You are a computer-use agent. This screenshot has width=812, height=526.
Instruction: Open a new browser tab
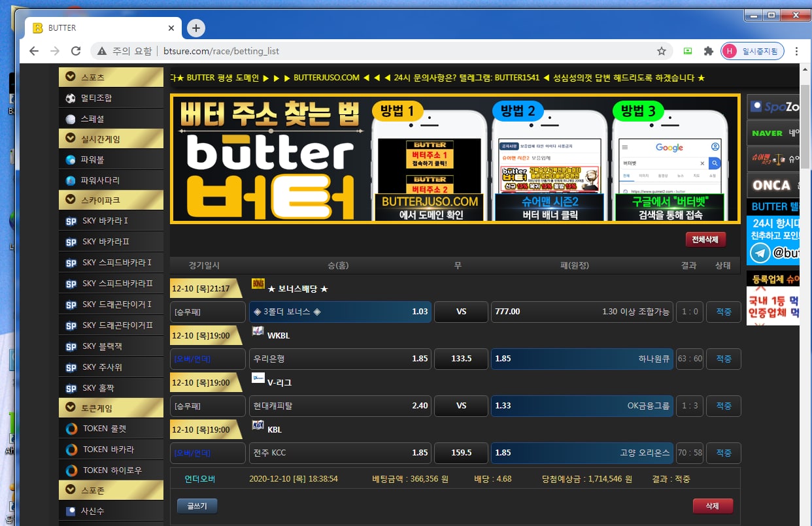[195, 28]
